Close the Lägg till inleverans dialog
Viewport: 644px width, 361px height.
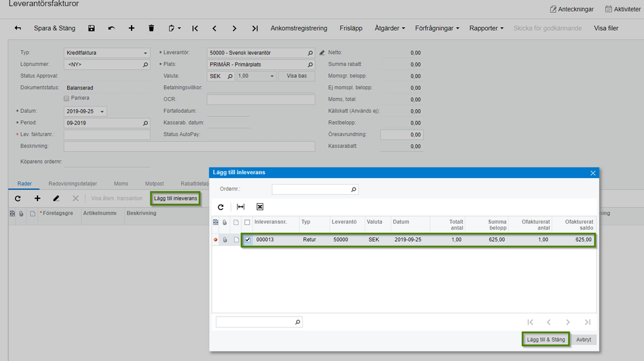[593, 173]
